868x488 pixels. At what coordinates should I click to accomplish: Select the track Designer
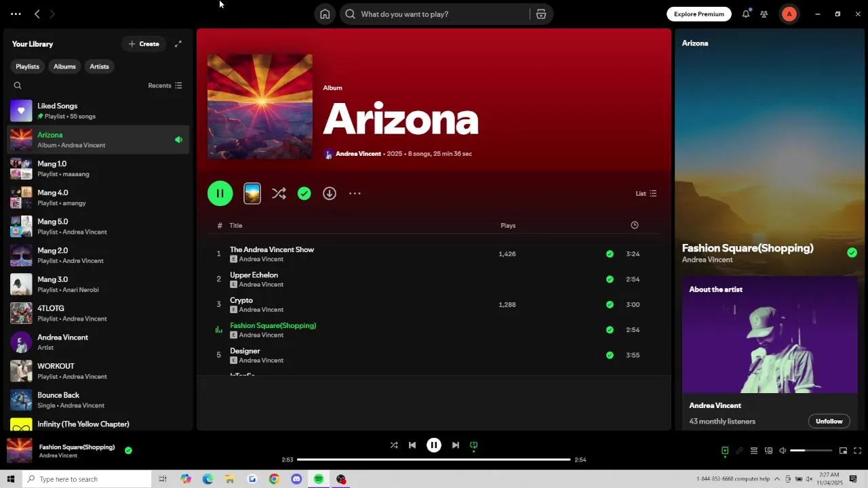(245, 351)
